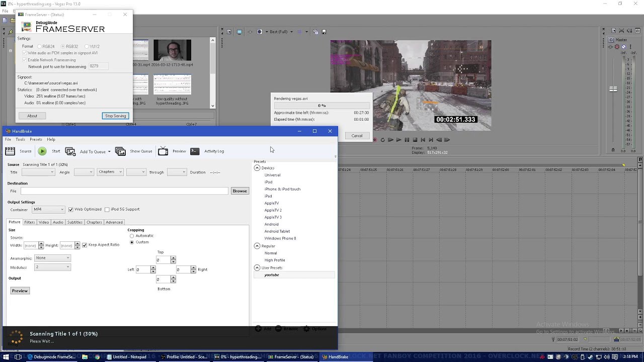Save snapshot to file in Vegas preview

click(x=324, y=32)
